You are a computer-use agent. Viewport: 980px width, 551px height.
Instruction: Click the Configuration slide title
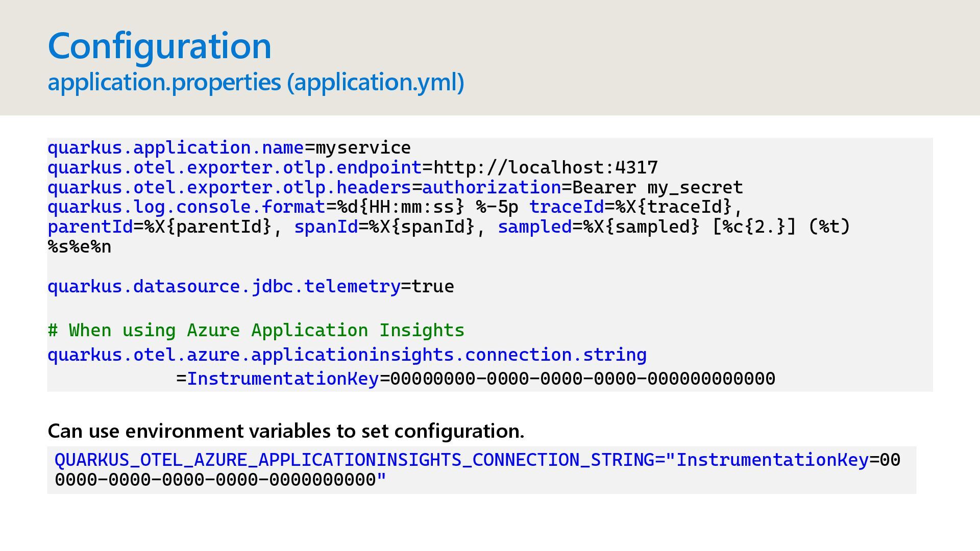pyautogui.click(x=159, y=46)
